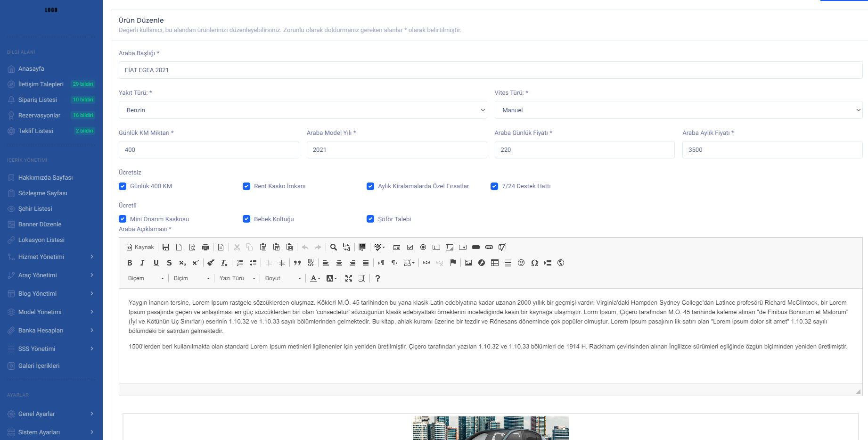Click the Remove Format icon
The width and height of the screenshot is (868, 440).
[x=224, y=263]
